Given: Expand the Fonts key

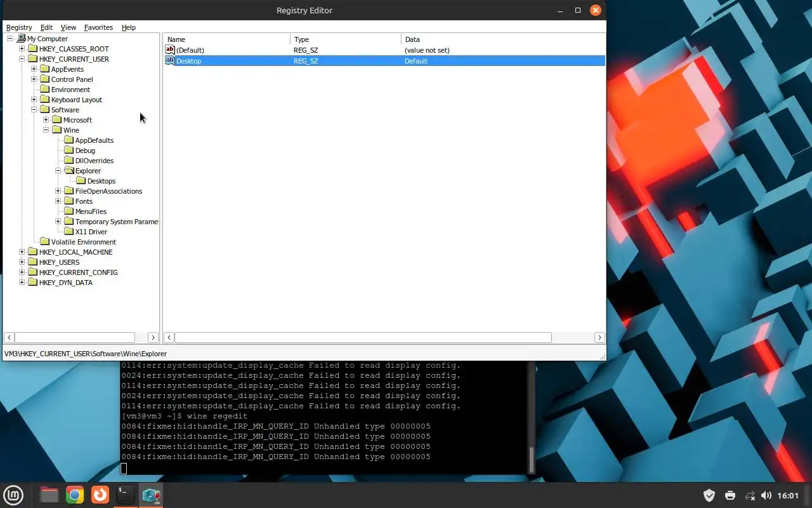Looking at the screenshot, I should (58, 201).
